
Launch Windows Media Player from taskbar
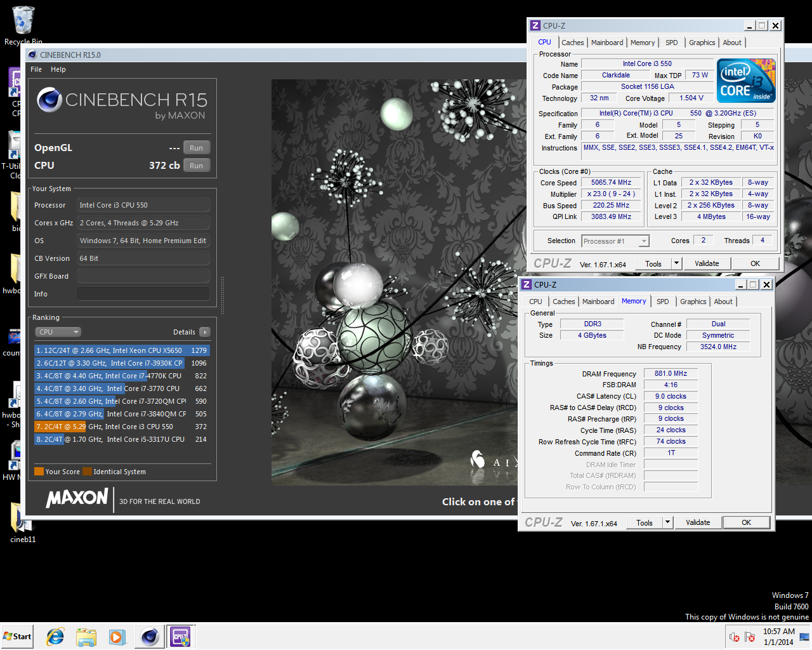(x=117, y=637)
